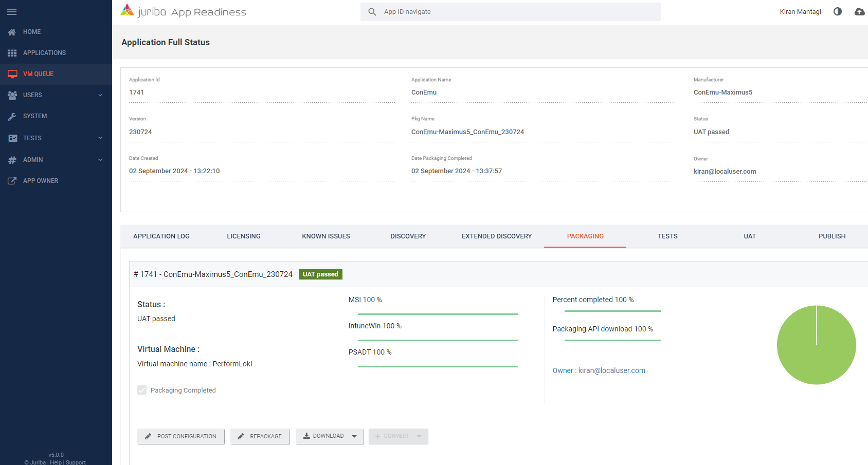The width and height of the screenshot is (868, 465).
Task: Expand the Admin sidebar submenu
Action: (x=100, y=160)
